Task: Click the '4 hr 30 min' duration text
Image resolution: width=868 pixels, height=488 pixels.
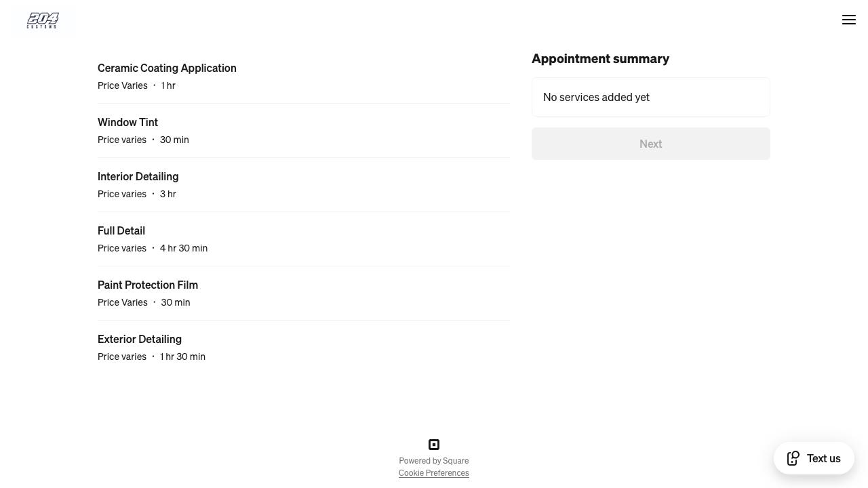Action: coord(184,248)
